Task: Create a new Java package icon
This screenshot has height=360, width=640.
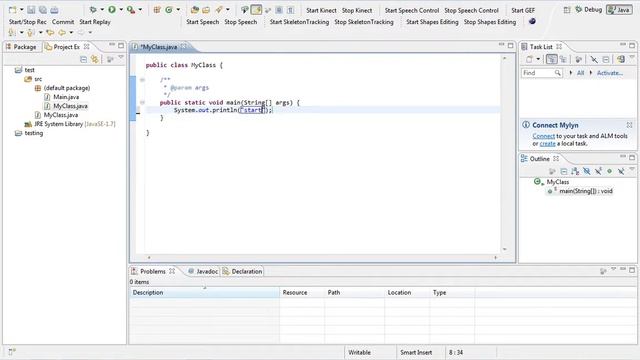Action: (157, 9)
